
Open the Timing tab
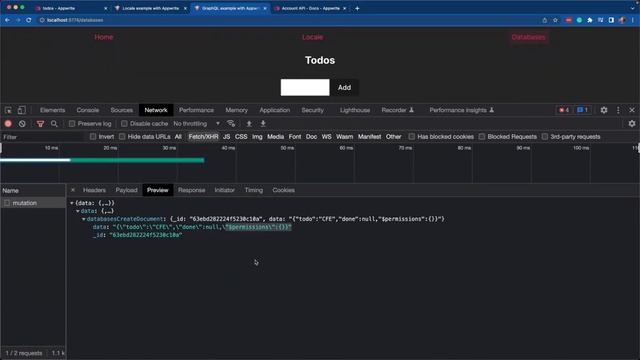(x=253, y=190)
